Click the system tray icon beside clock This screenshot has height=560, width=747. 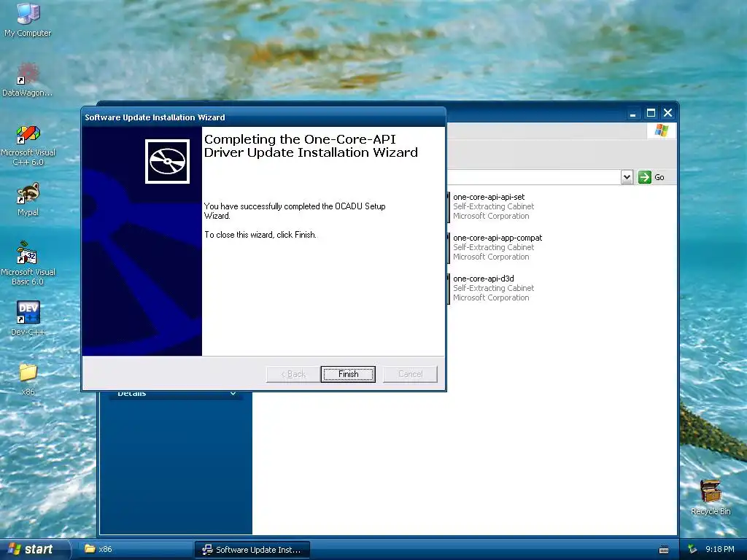(x=692, y=549)
